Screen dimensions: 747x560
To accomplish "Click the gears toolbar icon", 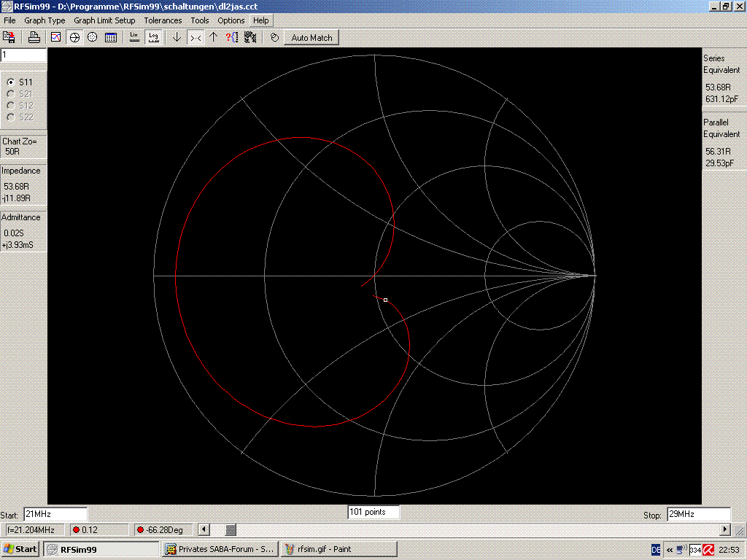I will (x=250, y=37).
